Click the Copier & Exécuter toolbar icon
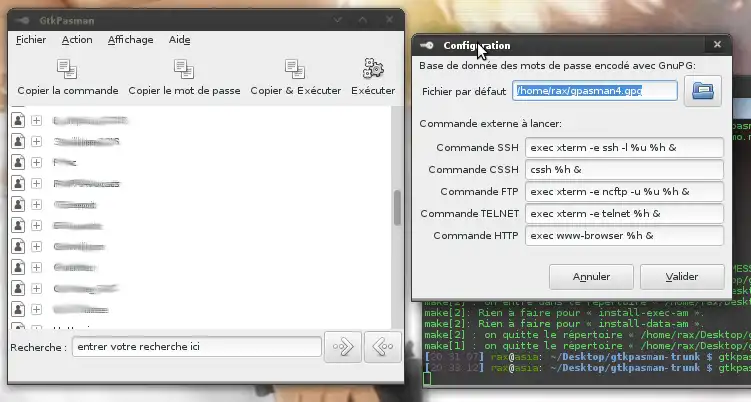Image resolution: width=751 pixels, height=402 pixels. 295,69
